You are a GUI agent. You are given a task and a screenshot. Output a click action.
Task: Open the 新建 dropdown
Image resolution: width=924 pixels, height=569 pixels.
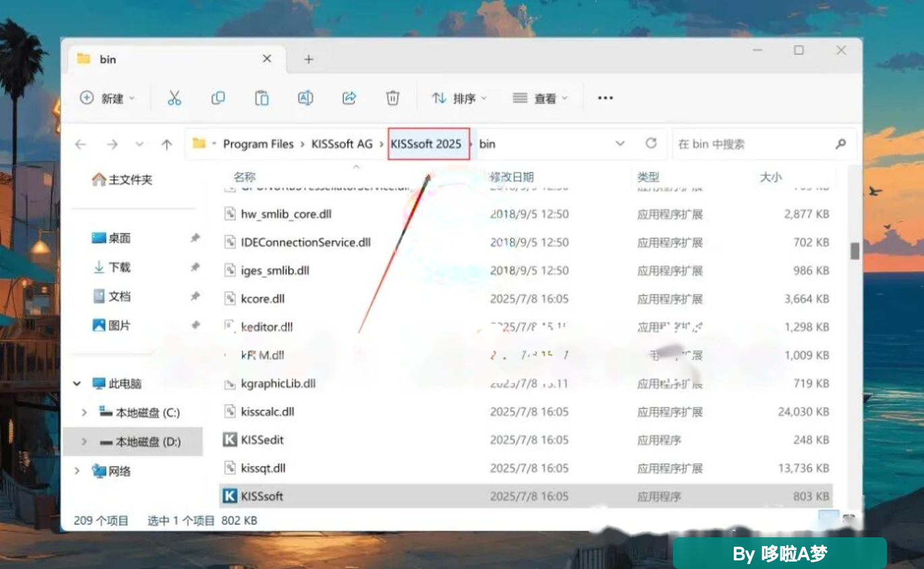[108, 98]
